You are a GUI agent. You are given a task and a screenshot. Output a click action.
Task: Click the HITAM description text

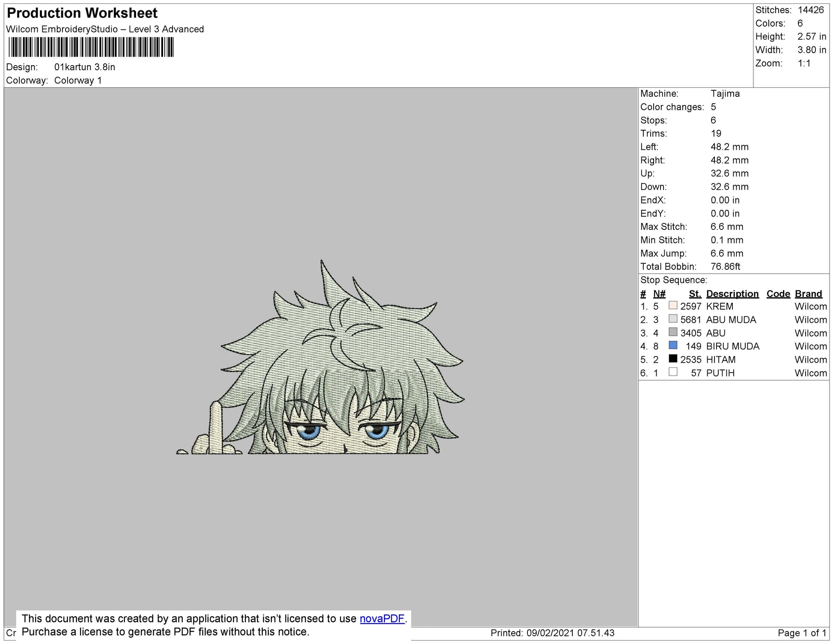[x=721, y=360]
